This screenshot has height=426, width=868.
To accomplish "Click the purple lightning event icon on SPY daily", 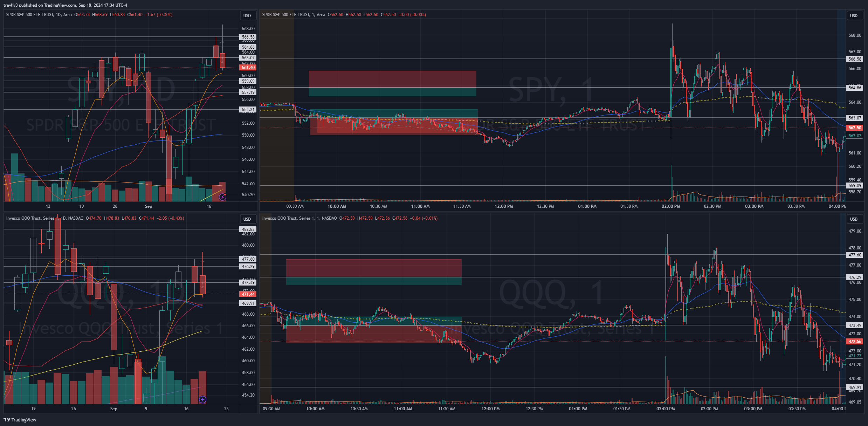I will (222, 197).
